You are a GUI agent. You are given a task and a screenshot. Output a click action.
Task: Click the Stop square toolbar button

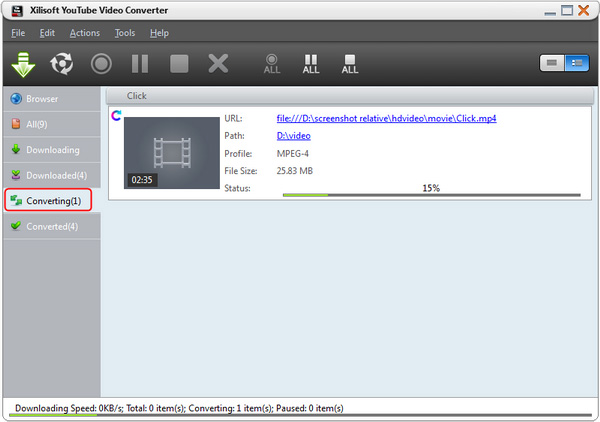pos(179,64)
